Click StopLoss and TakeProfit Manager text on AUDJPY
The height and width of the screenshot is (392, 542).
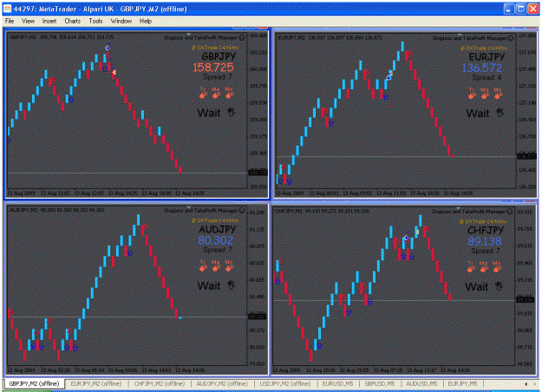[x=200, y=211]
